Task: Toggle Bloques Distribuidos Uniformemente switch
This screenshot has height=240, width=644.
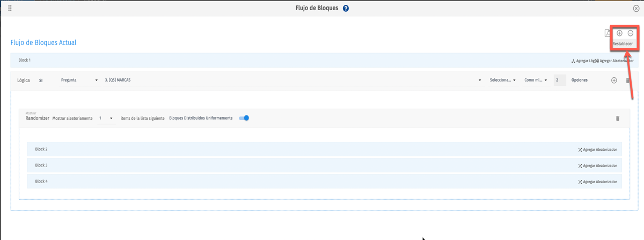Action: click(244, 118)
